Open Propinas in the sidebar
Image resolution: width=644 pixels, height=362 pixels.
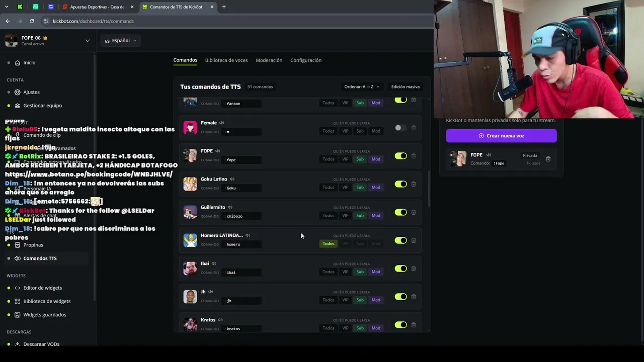tap(33, 245)
